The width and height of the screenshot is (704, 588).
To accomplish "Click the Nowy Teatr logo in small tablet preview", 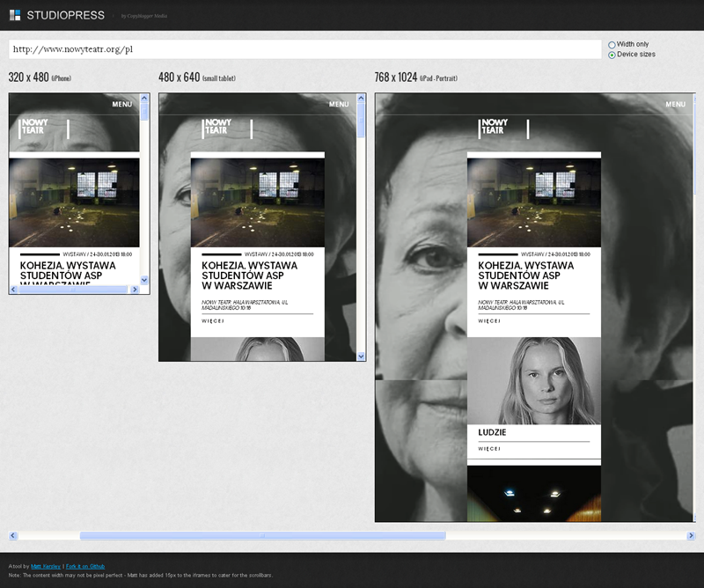I will [x=217, y=129].
